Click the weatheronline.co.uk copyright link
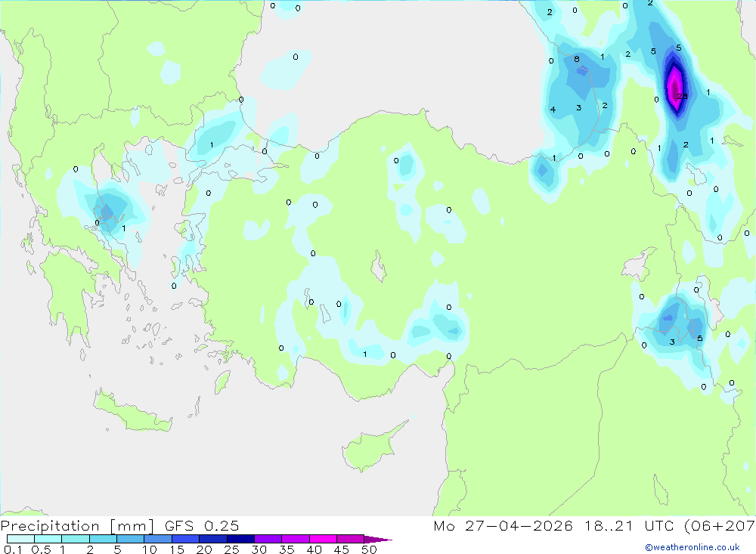The image size is (756, 554). coord(692,547)
